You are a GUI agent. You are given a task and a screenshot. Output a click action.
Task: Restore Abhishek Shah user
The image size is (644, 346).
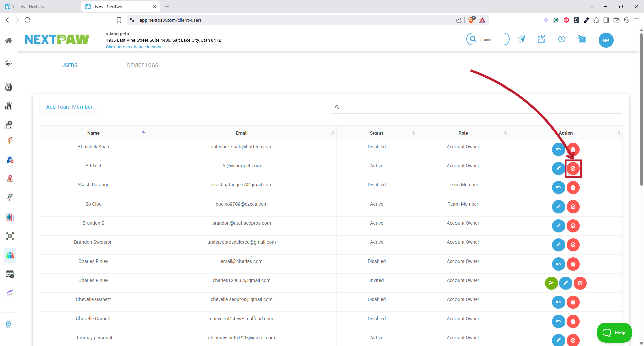pos(558,149)
